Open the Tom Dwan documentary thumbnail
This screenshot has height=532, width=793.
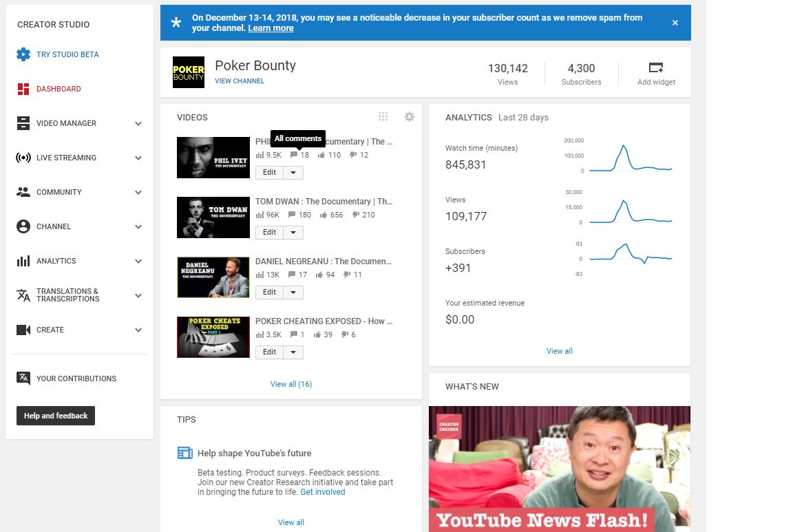pos(213,217)
